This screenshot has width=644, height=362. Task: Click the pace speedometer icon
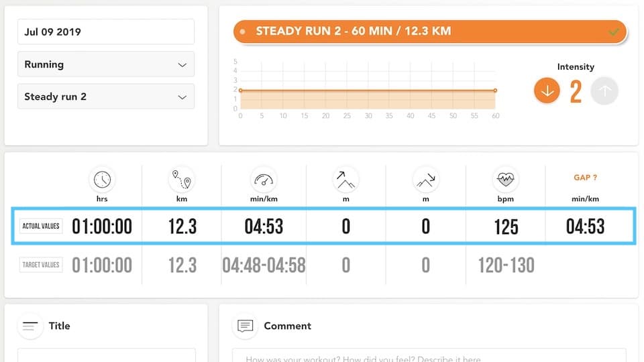[x=264, y=180]
